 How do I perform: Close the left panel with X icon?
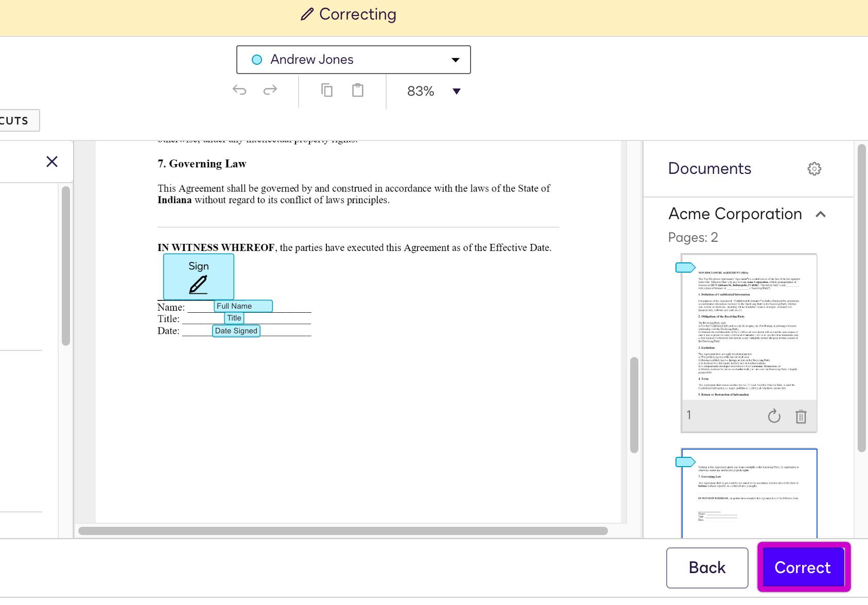click(x=52, y=162)
